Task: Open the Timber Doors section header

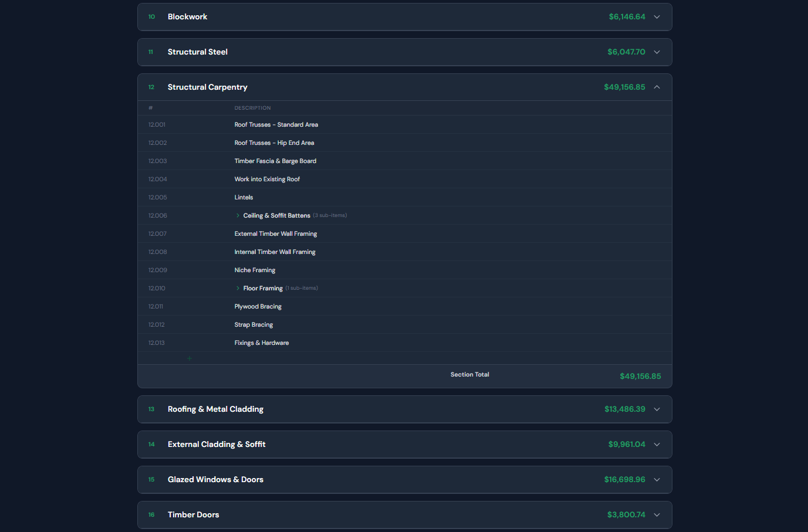Action: 405,515
